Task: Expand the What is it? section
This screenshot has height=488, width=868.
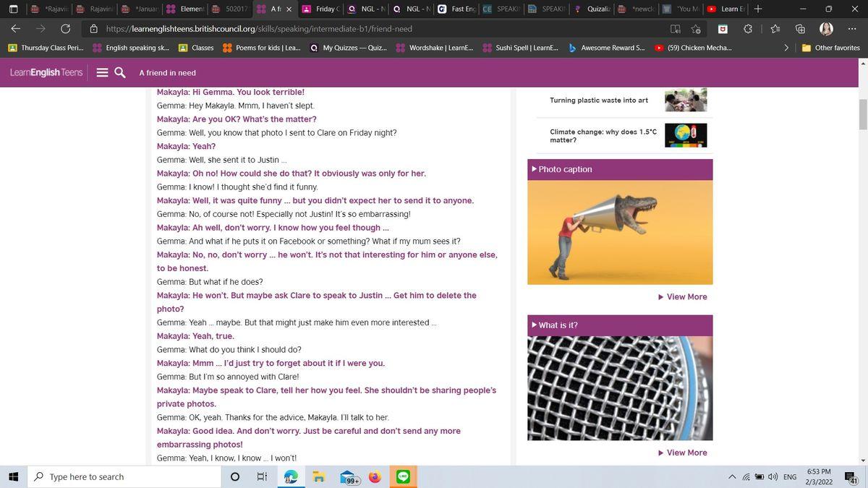Action: (558, 325)
